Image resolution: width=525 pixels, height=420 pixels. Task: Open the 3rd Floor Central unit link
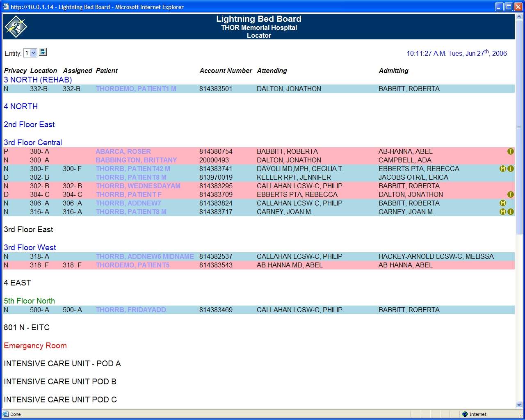click(33, 142)
